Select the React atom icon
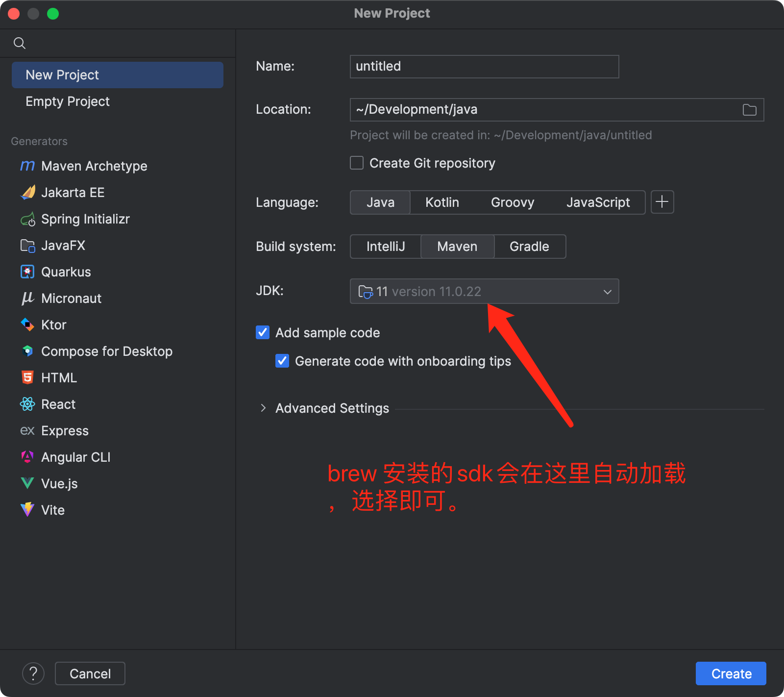Screen dimensions: 784x697 coord(27,404)
